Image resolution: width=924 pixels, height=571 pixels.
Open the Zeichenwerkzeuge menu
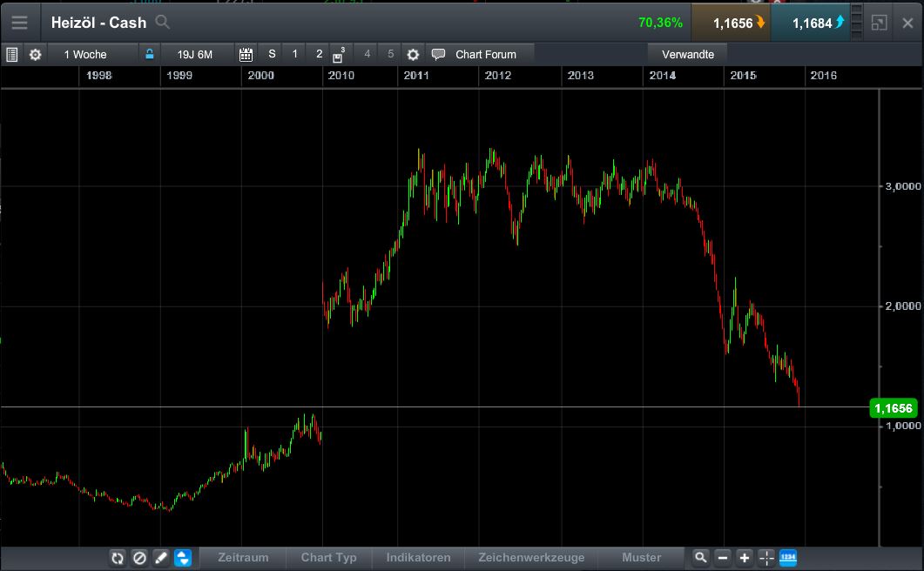pyautogui.click(x=531, y=558)
